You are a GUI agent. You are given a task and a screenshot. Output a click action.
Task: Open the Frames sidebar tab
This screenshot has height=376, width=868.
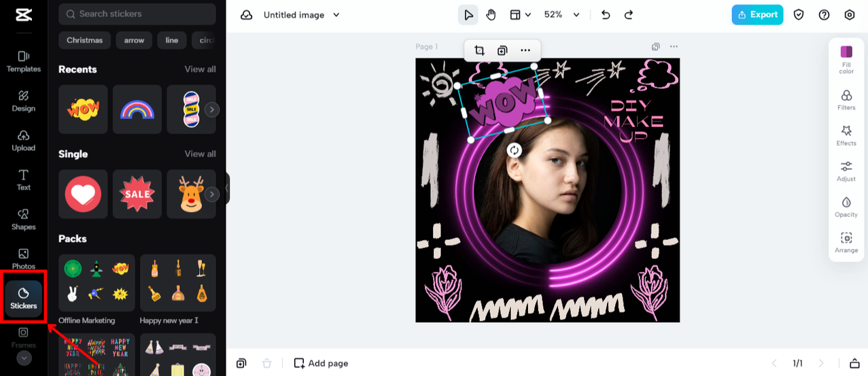[x=24, y=337]
